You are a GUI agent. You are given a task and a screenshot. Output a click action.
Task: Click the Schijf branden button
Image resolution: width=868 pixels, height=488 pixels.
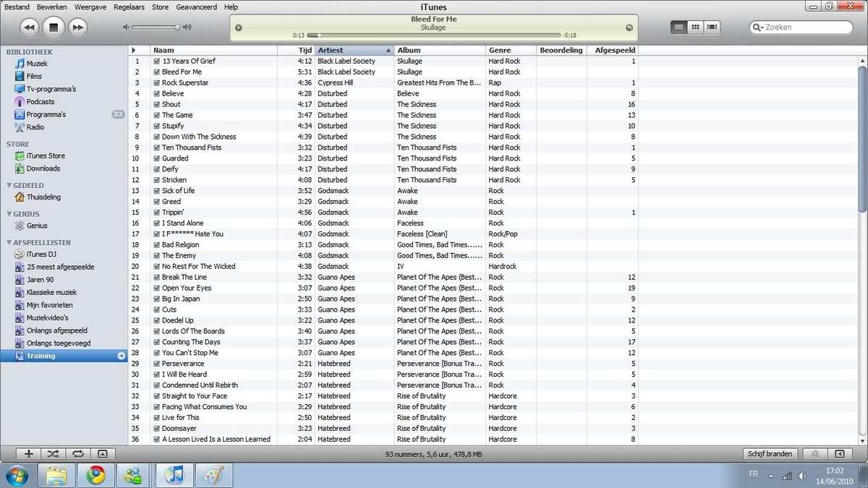(x=770, y=454)
